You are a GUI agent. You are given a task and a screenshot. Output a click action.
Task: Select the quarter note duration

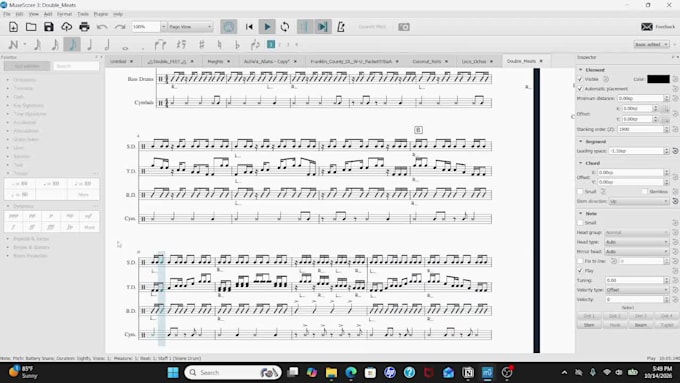click(x=90, y=44)
